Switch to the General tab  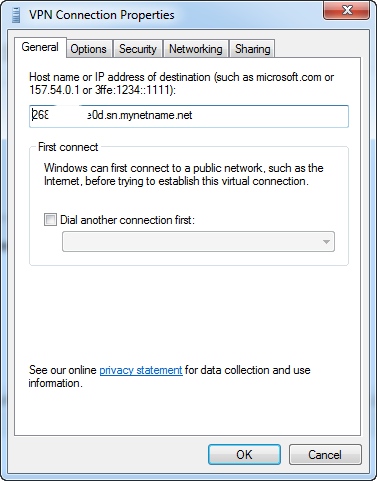click(40, 47)
